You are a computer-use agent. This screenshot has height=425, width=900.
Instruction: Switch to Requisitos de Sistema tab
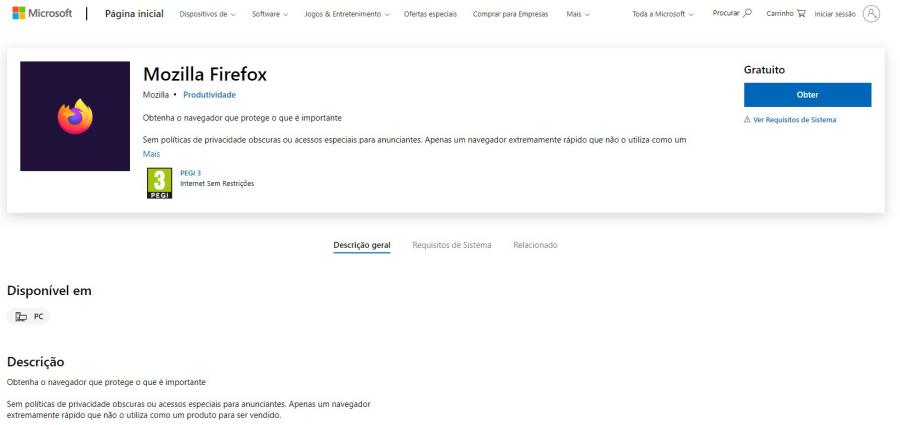click(x=452, y=245)
